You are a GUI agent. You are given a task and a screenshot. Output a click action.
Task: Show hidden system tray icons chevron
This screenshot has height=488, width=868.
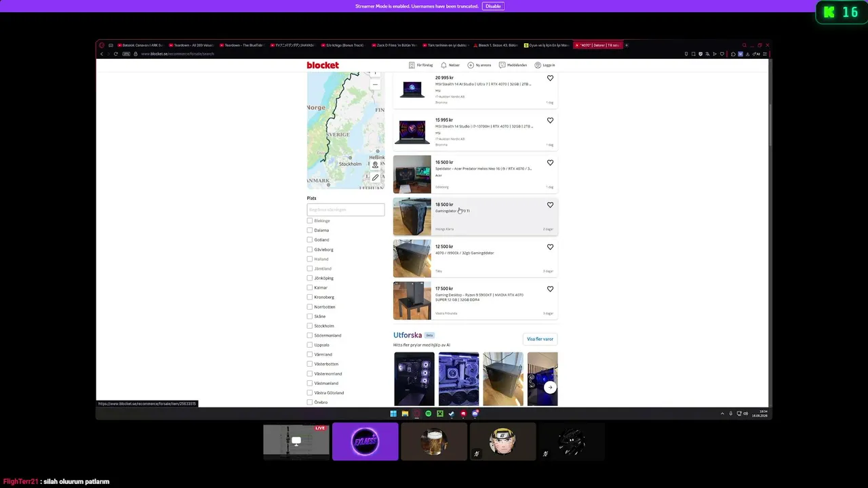click(x=722, y=413)
